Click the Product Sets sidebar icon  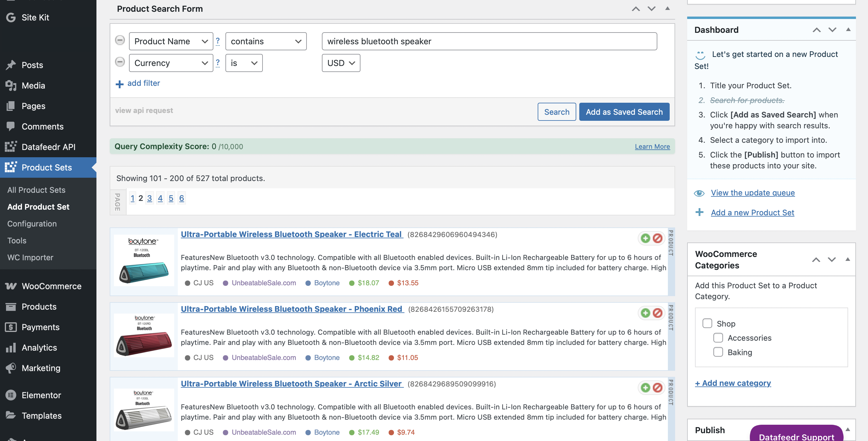[x=11, y=167]
